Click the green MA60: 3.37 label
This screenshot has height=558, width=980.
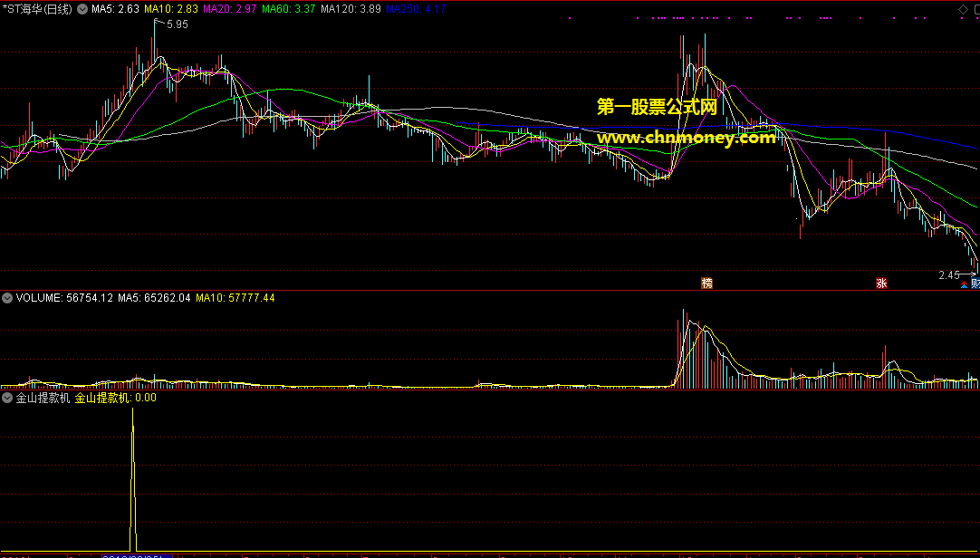289,9
